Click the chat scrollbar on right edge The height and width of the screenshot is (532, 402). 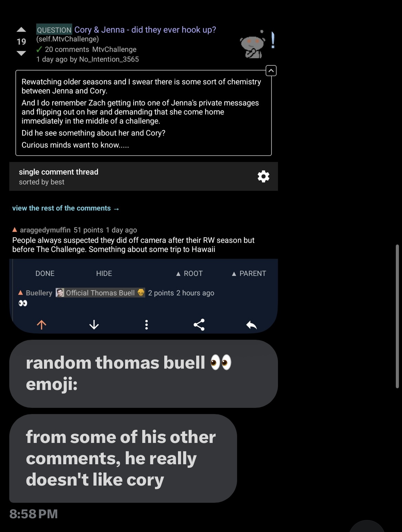pyautogui.click(x=397, y=316)
